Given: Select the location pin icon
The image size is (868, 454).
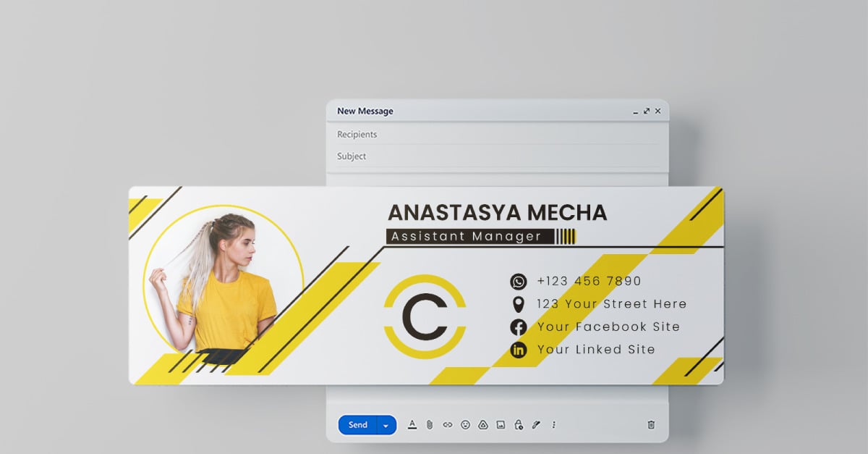Looking at the screenshot, I should click(518, 304).
